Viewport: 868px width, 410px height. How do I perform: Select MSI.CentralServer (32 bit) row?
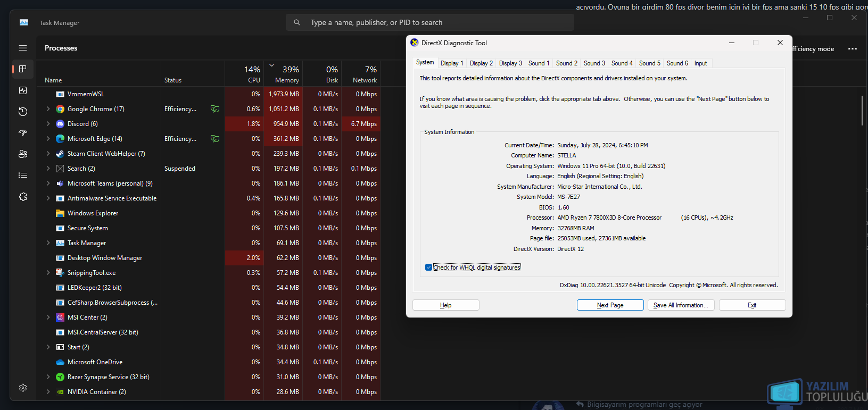pos(208,332)
